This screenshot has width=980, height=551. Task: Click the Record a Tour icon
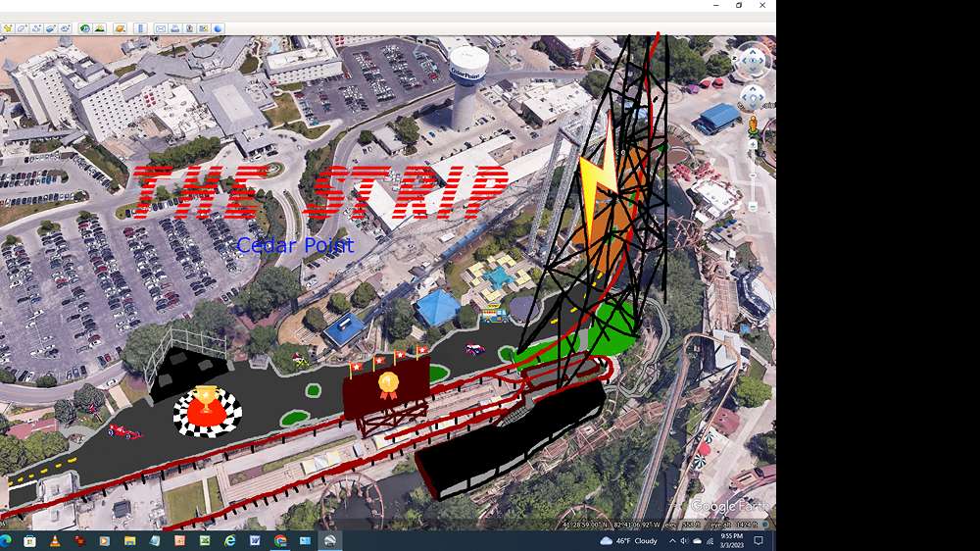65,28
